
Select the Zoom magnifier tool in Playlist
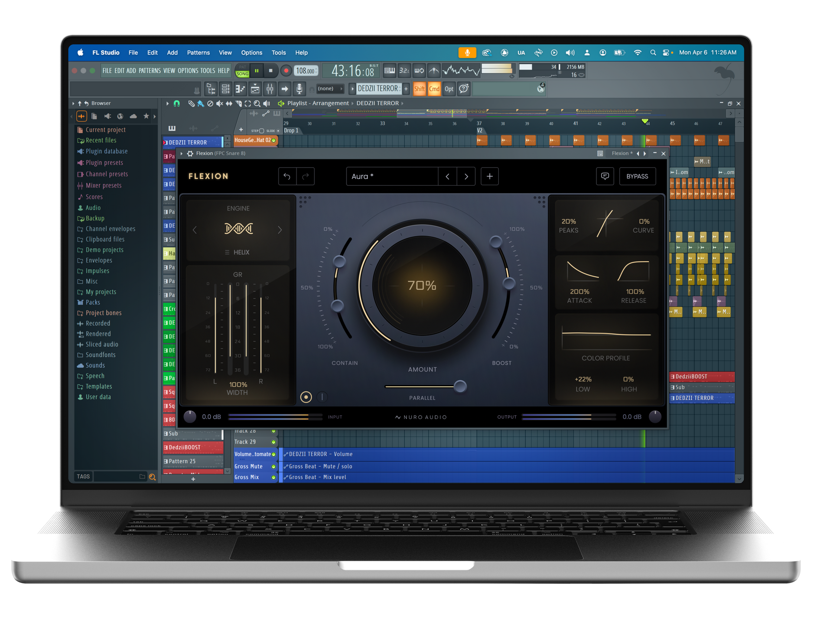[x=257, y=103]
